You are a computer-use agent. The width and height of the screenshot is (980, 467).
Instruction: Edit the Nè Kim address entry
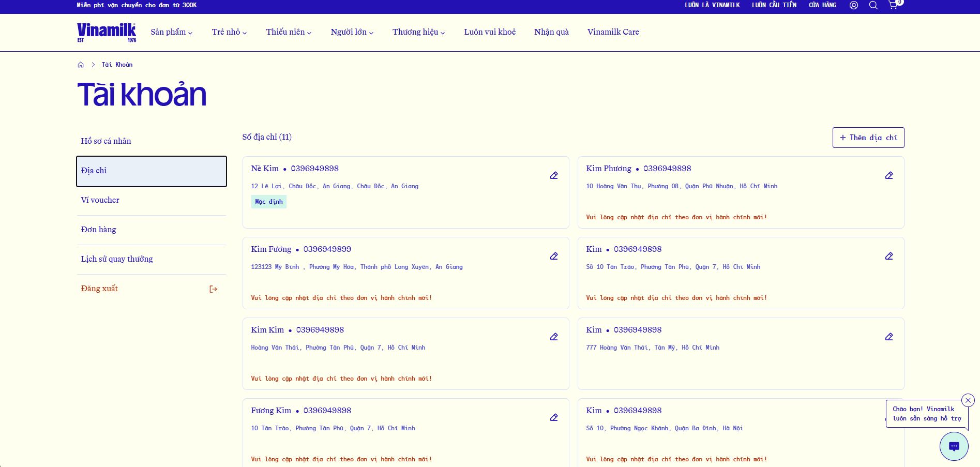pos(553,175)
